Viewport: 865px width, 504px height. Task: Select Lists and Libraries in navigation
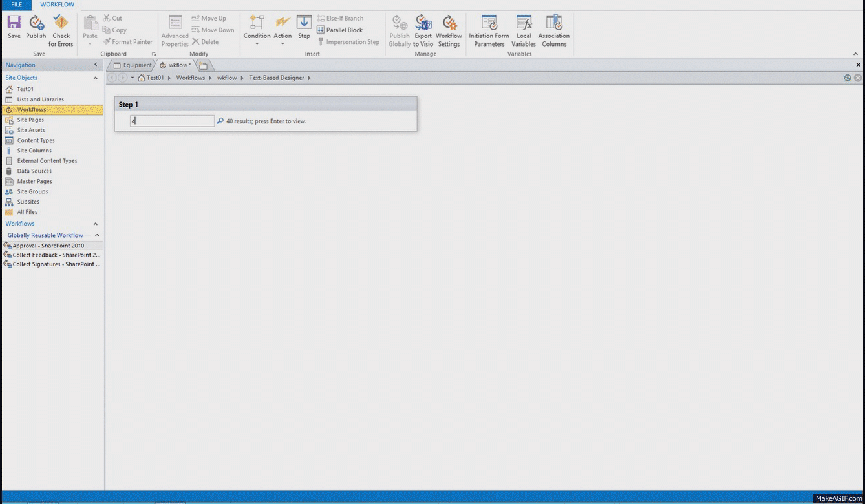click(x=40, y=100)
